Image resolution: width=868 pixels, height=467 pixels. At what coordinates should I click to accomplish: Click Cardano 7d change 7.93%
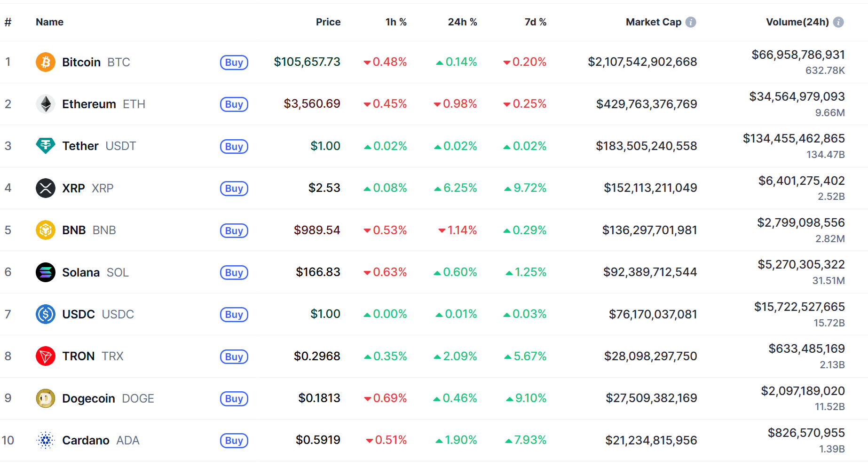tap(526, 440)
